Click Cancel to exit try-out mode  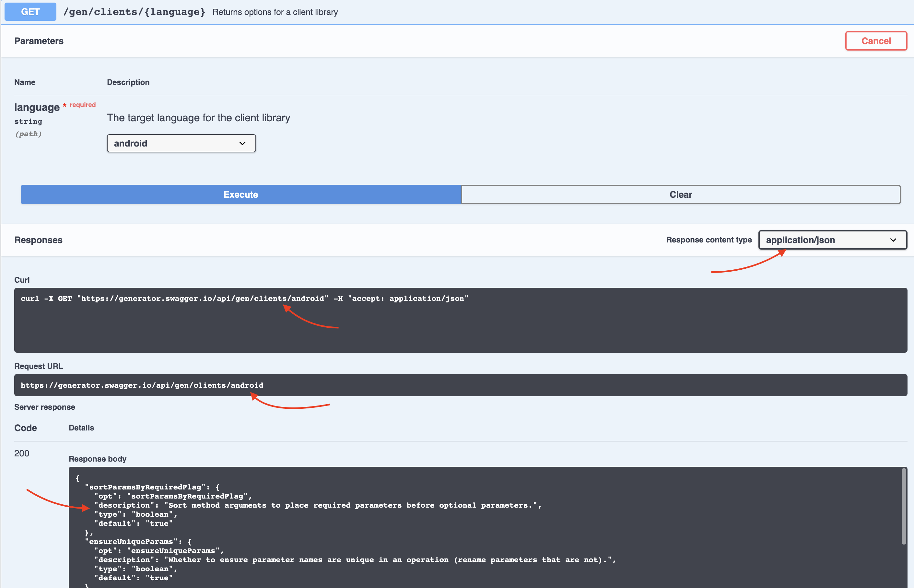(x=876, y=41)
